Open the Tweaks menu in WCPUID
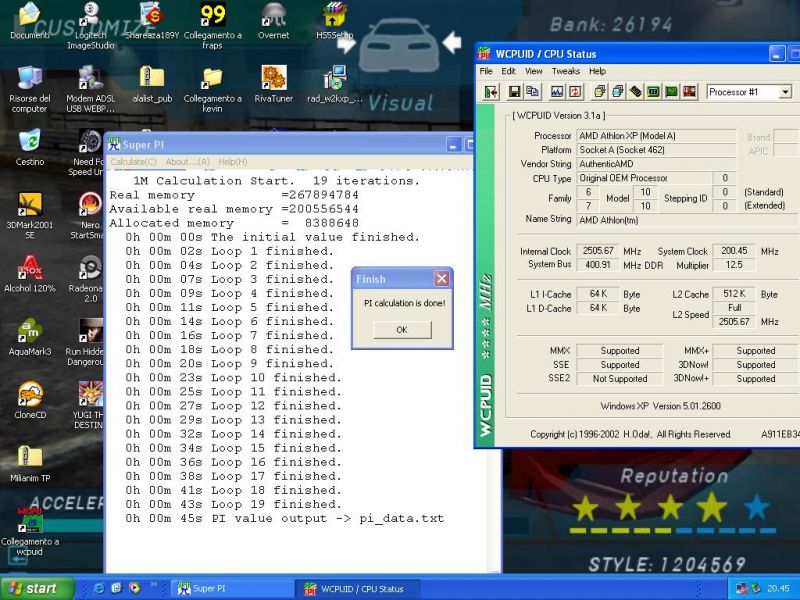Viewport: 800px width, 600px height. (x=566, y=71)
